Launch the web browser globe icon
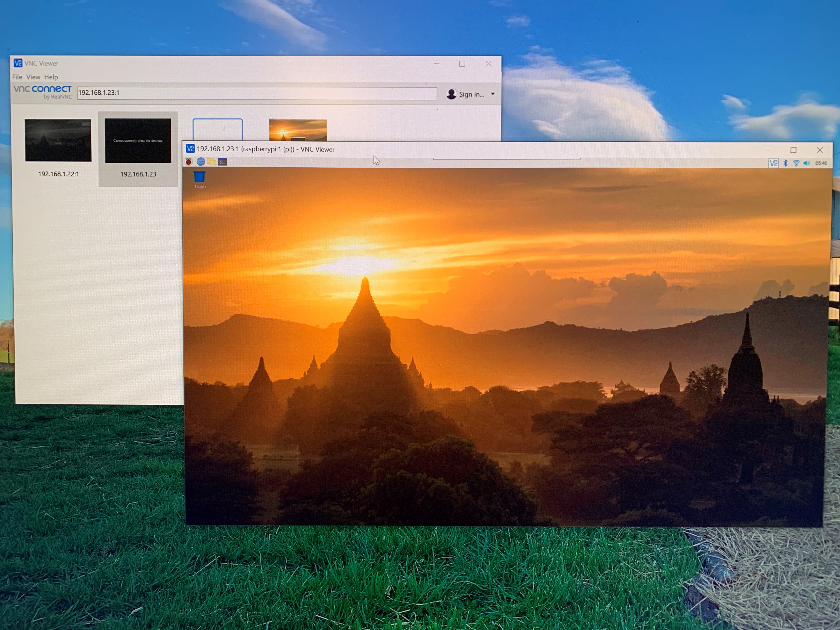Image resolution: width=840 pixels, height=630 pixels. point(201,162)
